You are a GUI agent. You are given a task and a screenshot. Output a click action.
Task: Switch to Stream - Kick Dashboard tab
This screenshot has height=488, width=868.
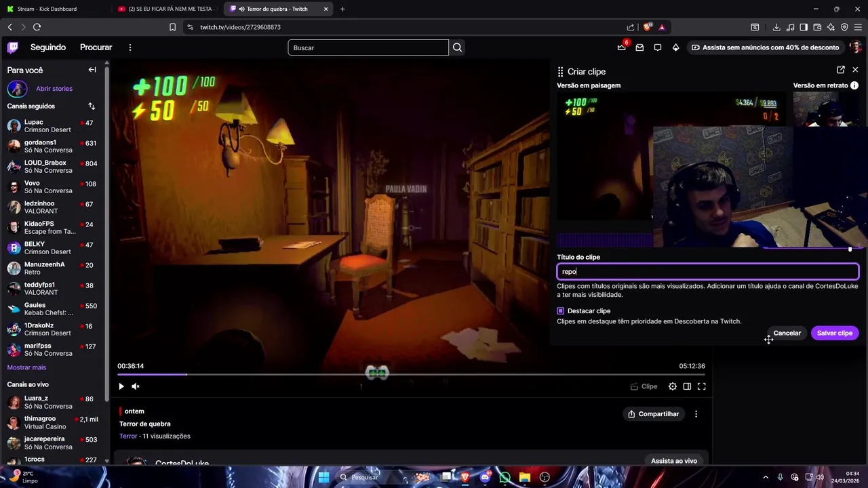[54, 9]
